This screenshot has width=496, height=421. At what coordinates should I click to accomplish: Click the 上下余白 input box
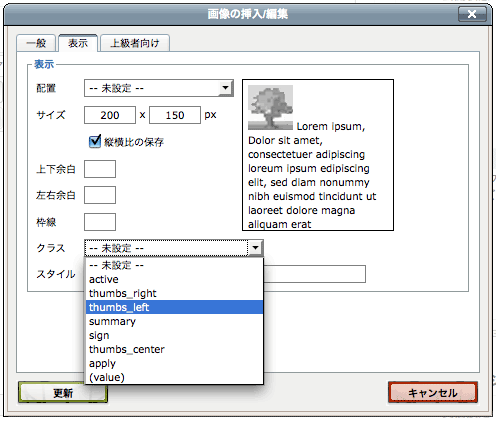point(100,169)
